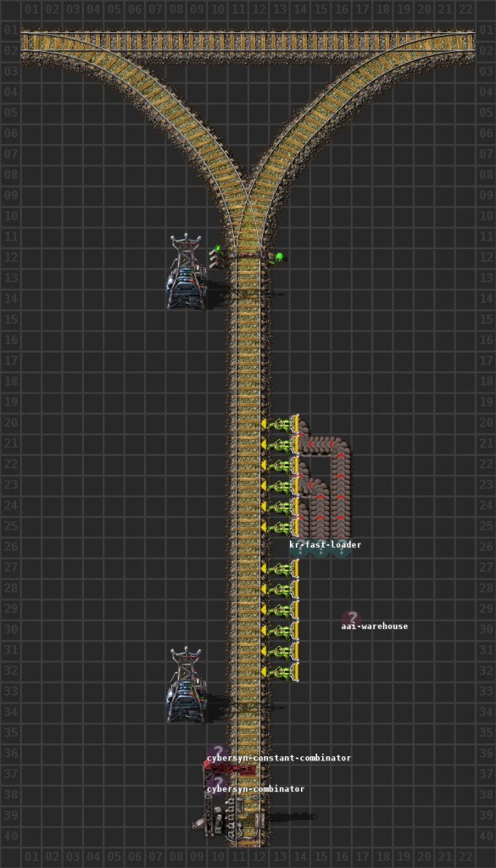Select the inserter in grid row 31
The width and height of the screenshot is (496, 868).
tap(280, 652)
